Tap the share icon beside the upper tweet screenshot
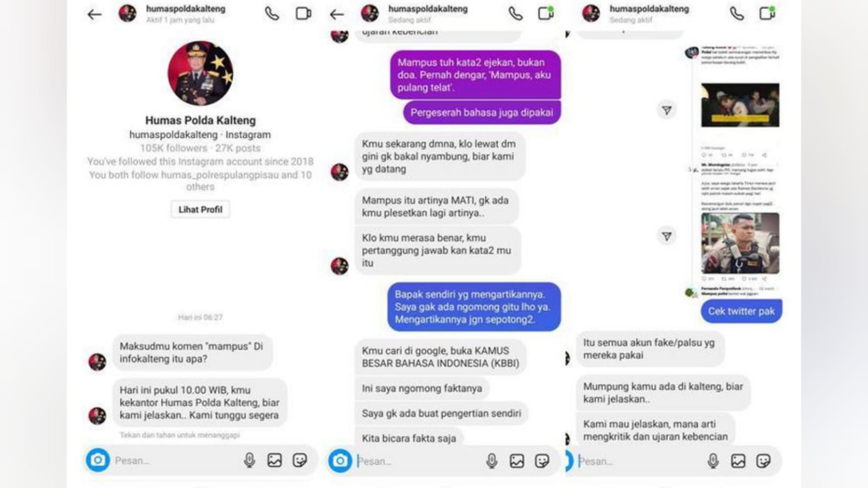Viewport: 868px width, 488px height. 667,110
